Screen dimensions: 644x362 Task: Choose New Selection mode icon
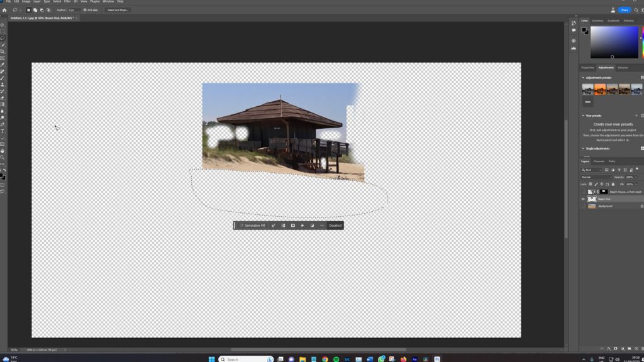point(29,10)
